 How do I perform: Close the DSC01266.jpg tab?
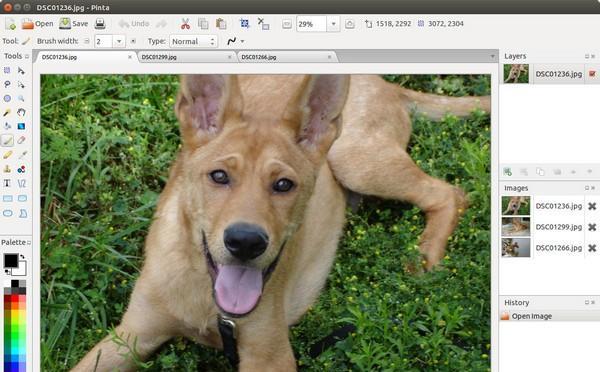[x=329, y=57]
